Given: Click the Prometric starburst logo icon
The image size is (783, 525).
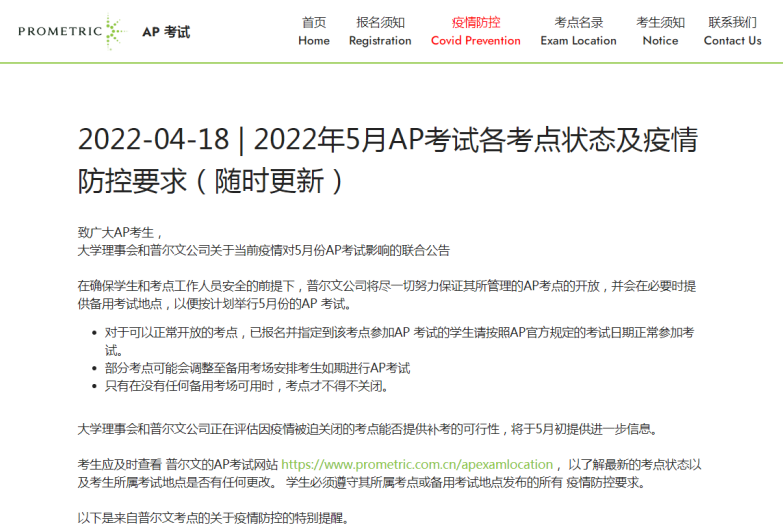Looking at the screenshot, I should [115, 31].
